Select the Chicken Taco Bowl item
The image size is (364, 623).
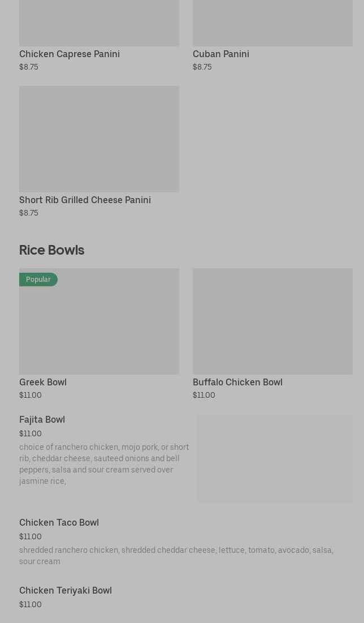click(59, 522)
